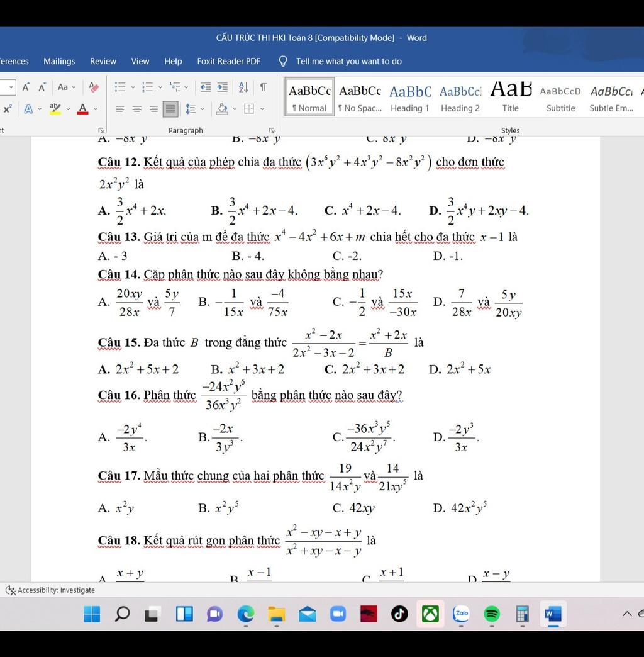Click the Bullets list icon
644x657 pixels.
[120, 87]
